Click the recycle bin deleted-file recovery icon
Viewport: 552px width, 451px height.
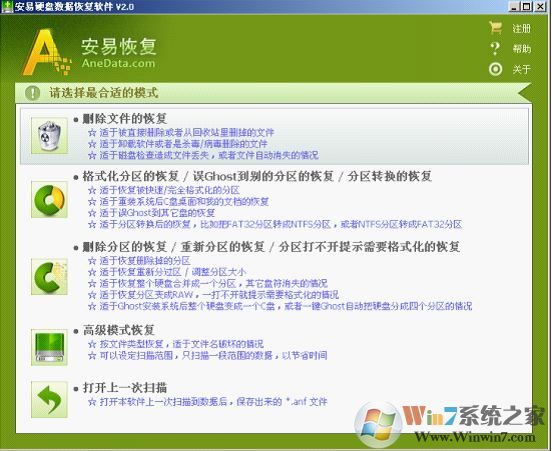(x=49, y=136)
